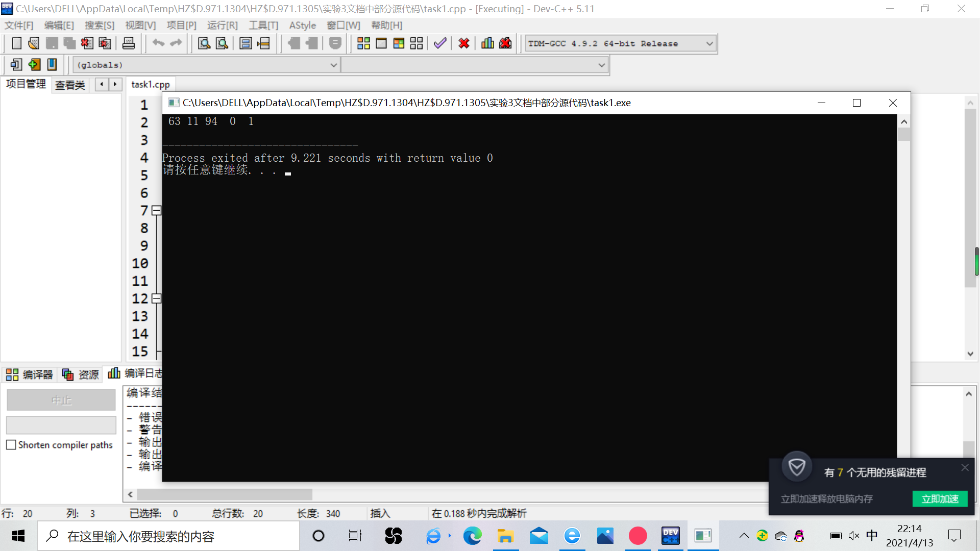Open the TDM-GCC compiler selection dropdown
Screen dimensions: 980x551
[709, 44]
